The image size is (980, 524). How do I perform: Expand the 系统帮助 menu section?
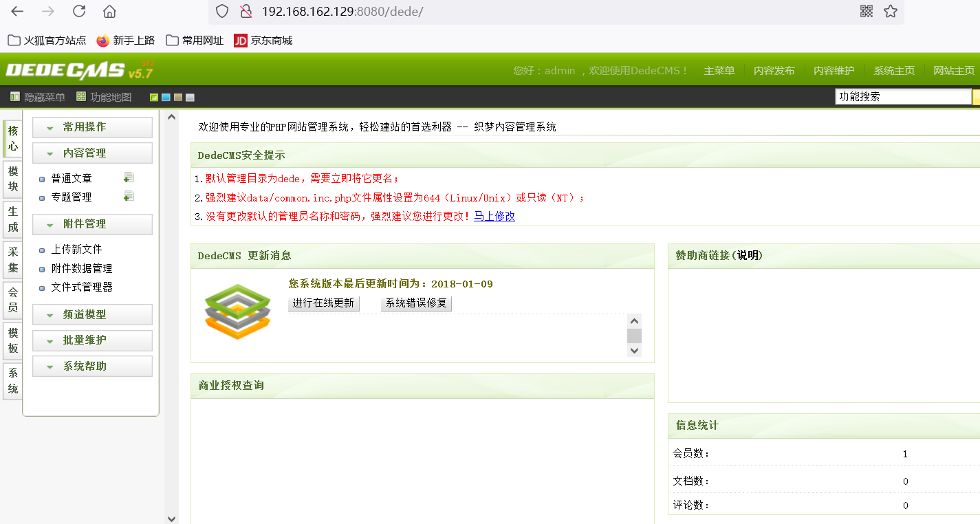coord(92,366)
